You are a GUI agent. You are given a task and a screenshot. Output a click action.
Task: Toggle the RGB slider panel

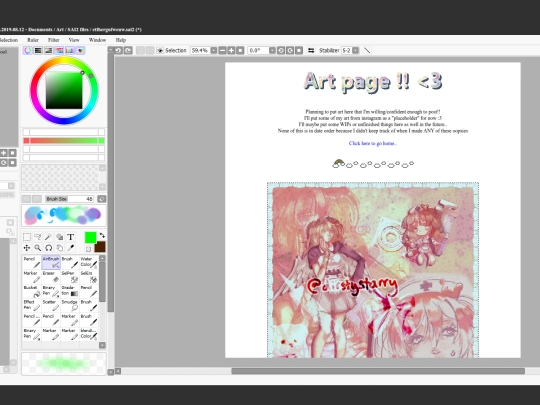(38, 50)
